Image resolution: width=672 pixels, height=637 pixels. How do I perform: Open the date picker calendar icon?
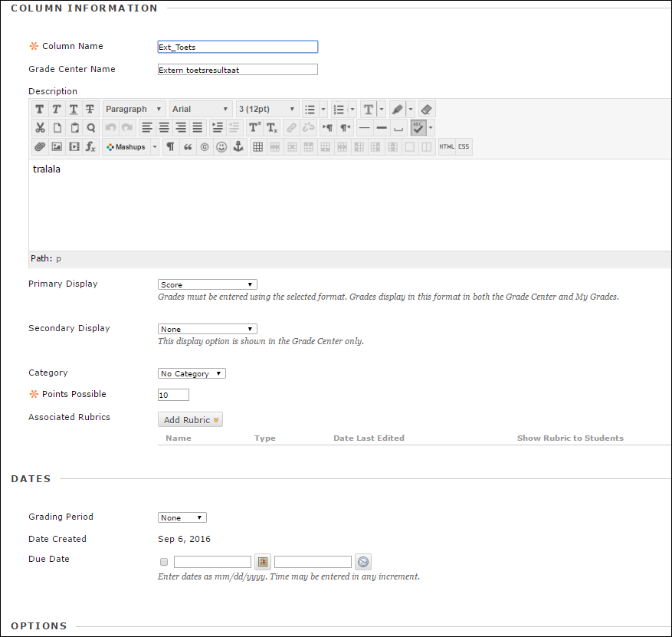pyautogui.click(x=263, y=562)
